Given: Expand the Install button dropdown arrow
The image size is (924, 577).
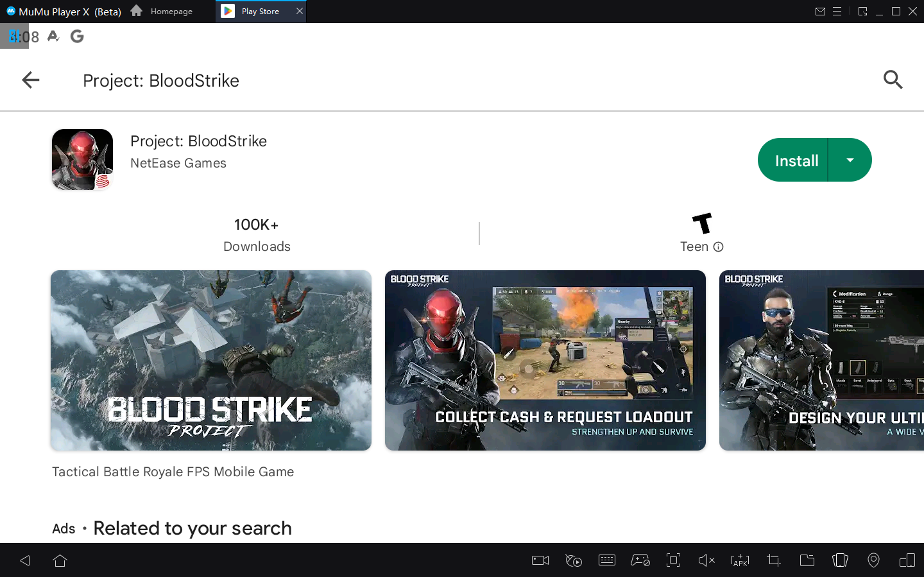Looking at the screenshot, I should (850, 160).
